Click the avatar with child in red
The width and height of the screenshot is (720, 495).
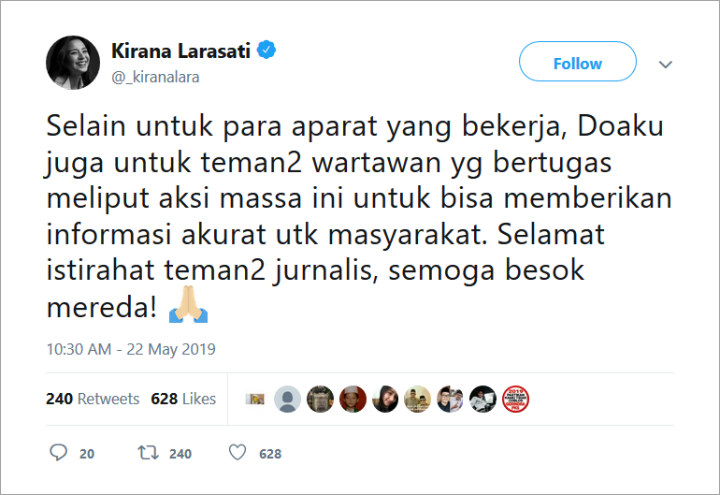(353, 399)
